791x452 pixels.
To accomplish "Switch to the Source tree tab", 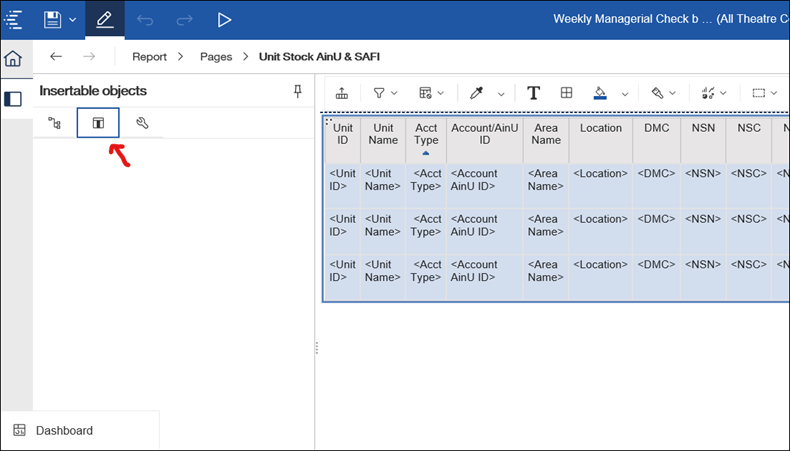I will click(x=54, y=123).
